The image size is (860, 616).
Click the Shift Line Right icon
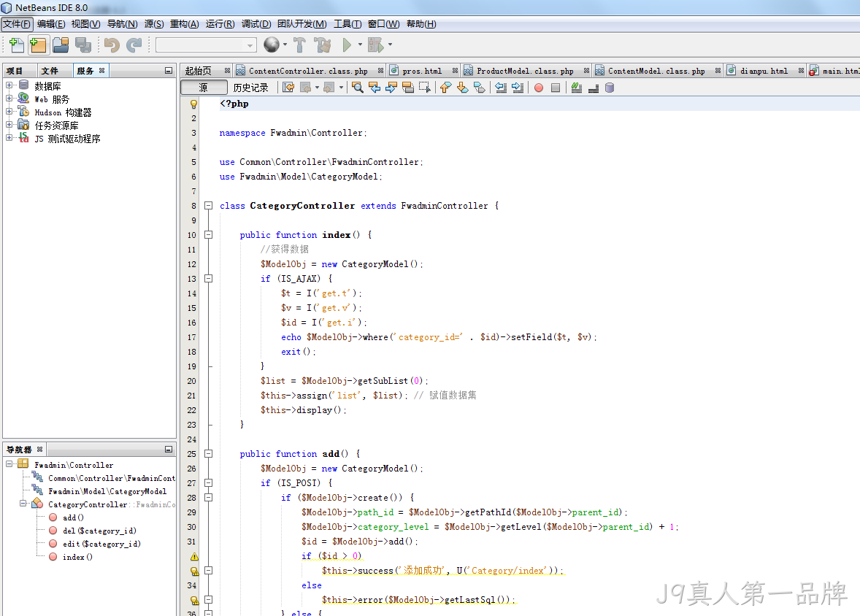518,87
